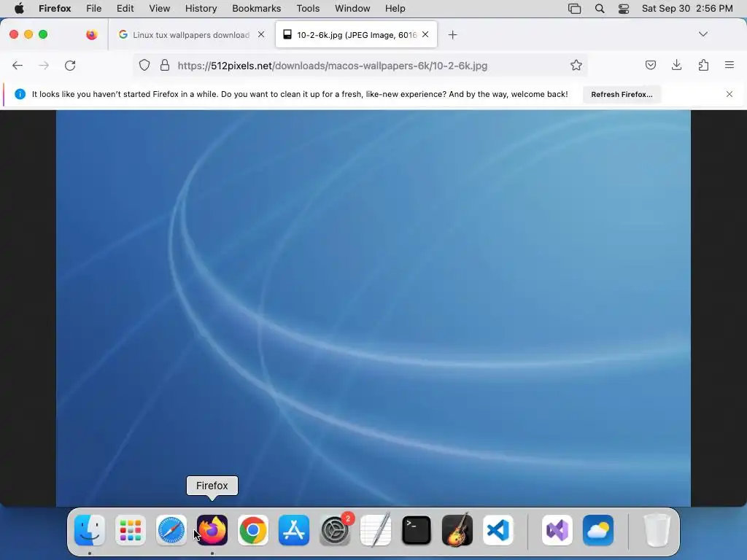Image resolution: width=747 pixels, height=560 pixels.
Task: Open the Apple menu
Action: (x=19, y=9)
